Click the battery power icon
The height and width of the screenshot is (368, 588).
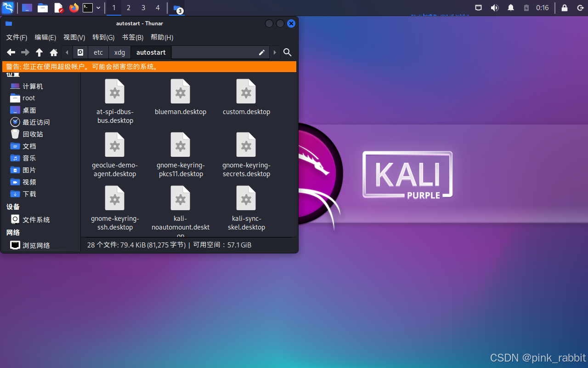(x=526, y=8)
